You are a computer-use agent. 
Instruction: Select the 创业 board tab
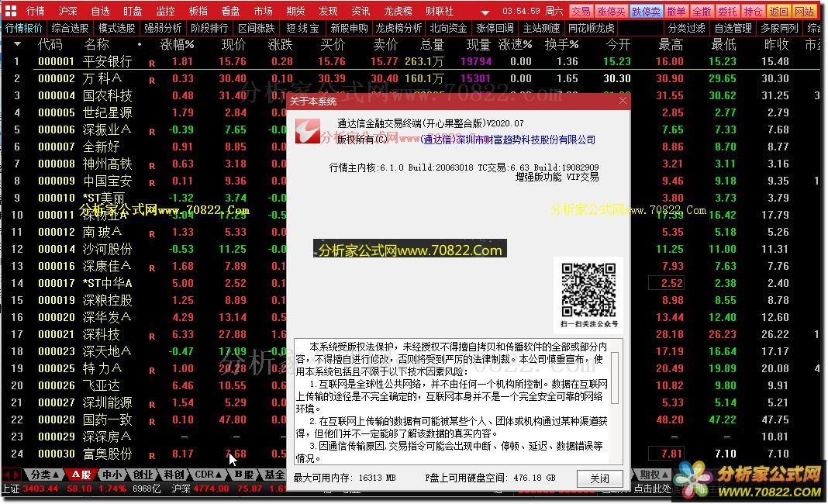pos(143,475)
